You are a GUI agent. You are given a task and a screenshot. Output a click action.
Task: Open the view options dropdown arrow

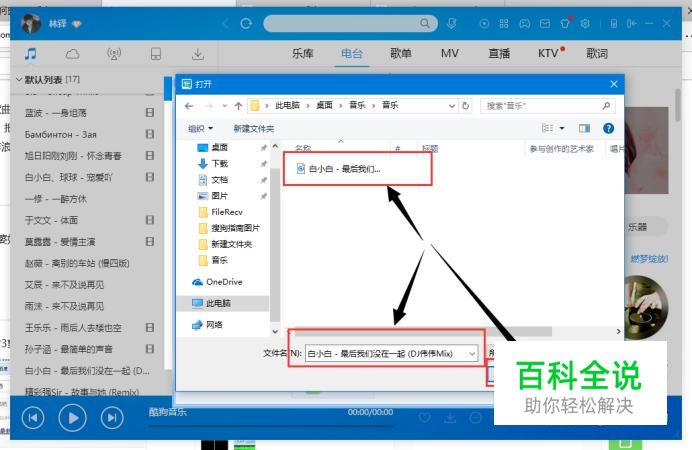coord(562,128)
